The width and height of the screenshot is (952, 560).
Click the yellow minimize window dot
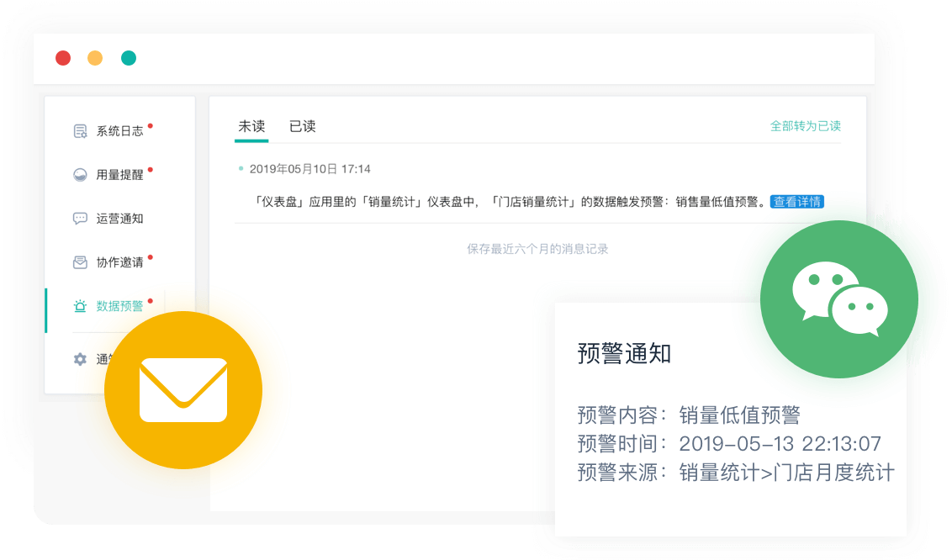tap(95, 58)
